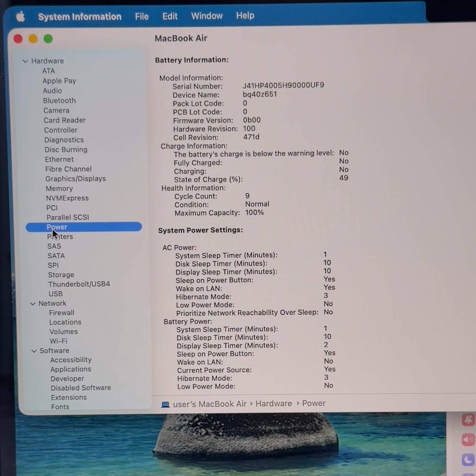Select Card Reader in the sidebar

pyautogui.click(x=65, y=120)
